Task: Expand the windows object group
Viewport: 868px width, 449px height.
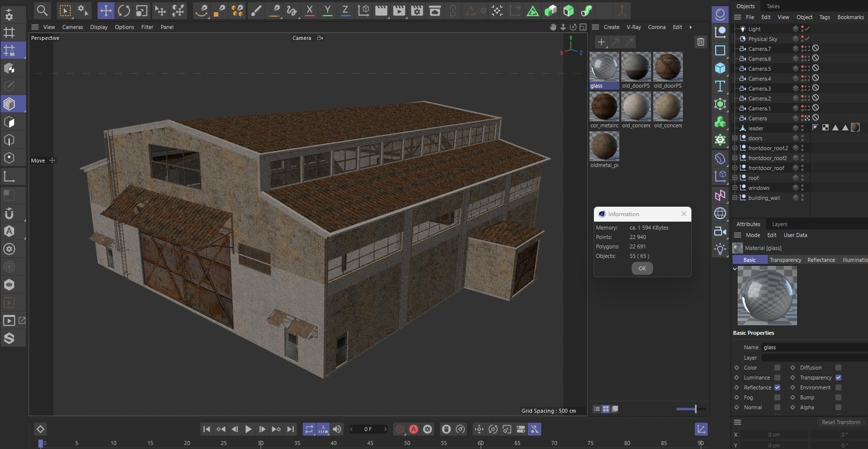Action: click(735, 188)
